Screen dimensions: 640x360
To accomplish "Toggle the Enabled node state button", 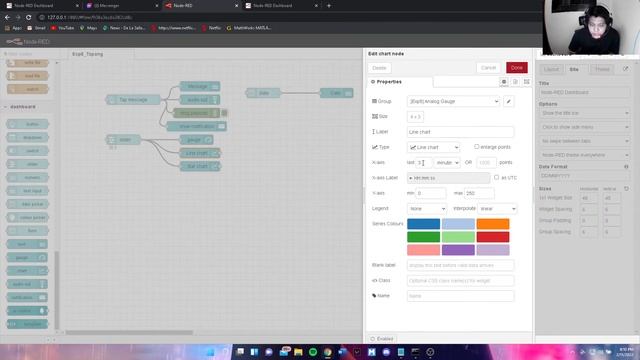I will pyautogui.click(x=382, y=339).
